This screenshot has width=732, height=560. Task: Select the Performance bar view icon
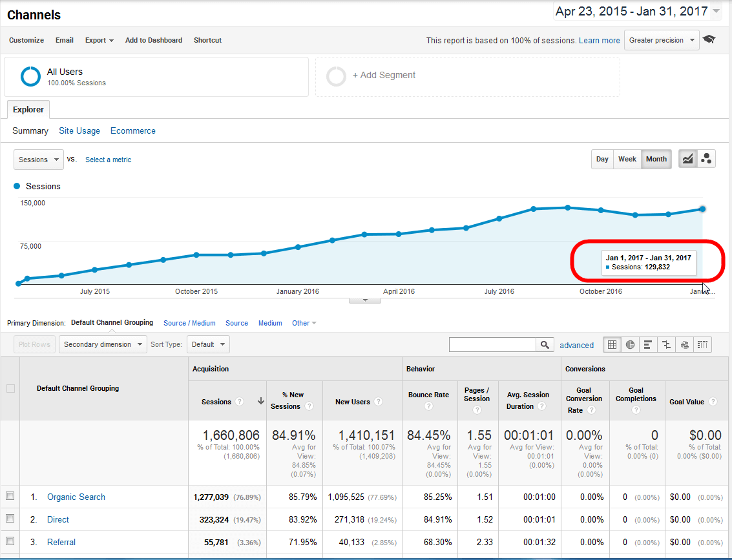[x=648, y=345]
